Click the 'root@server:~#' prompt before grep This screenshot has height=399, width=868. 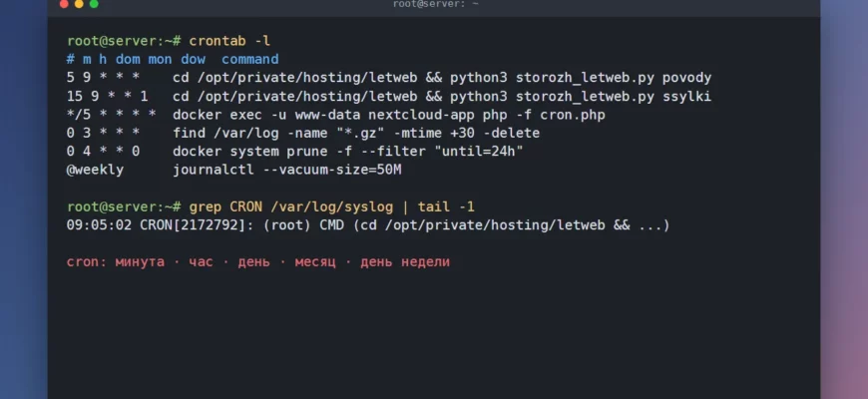click(x=124, y=206)
